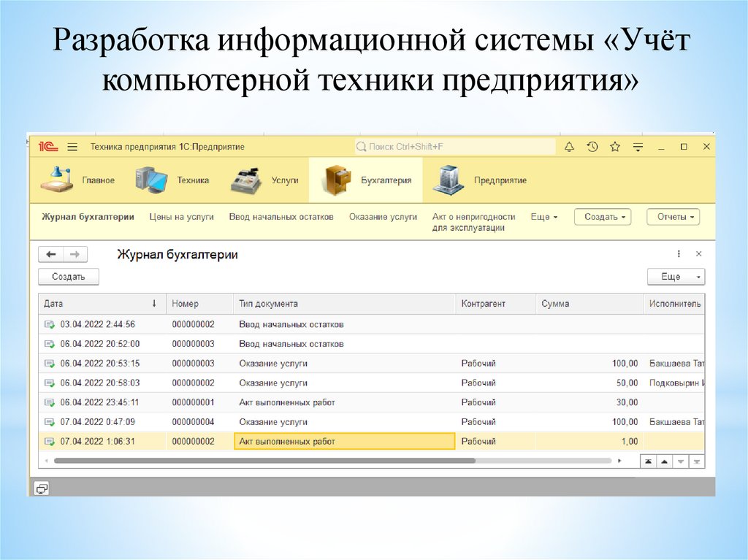The height and width of the screenshot is (560, 748).
Task: Open Ввод начальных остатков link
Action: click(280, 217)
